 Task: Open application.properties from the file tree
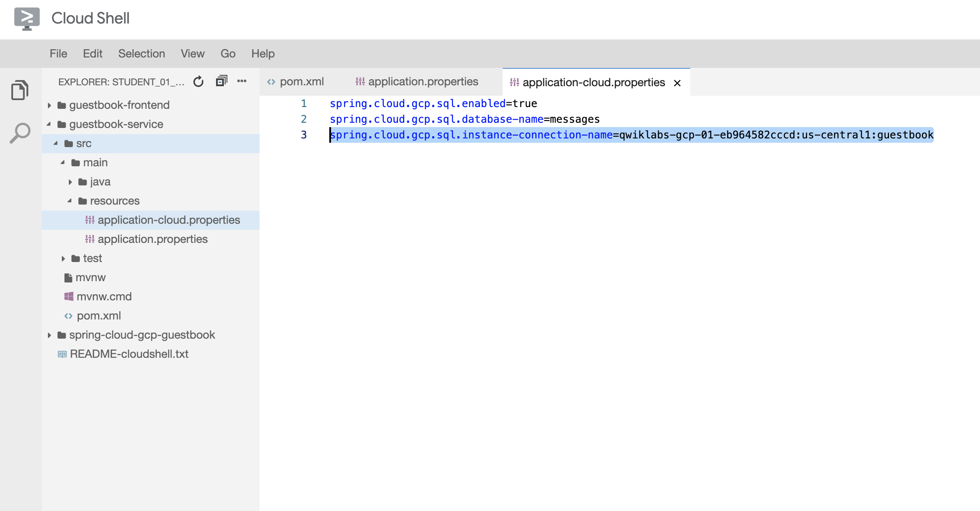click(151, 239)
